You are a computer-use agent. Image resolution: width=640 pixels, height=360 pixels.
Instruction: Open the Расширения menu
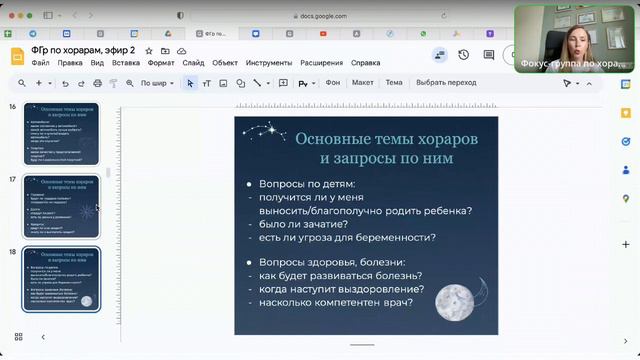[322, 63]
